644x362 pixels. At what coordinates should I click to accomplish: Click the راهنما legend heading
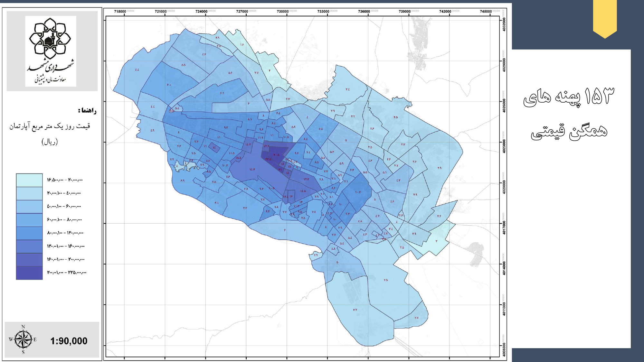(x=87, y=111)
